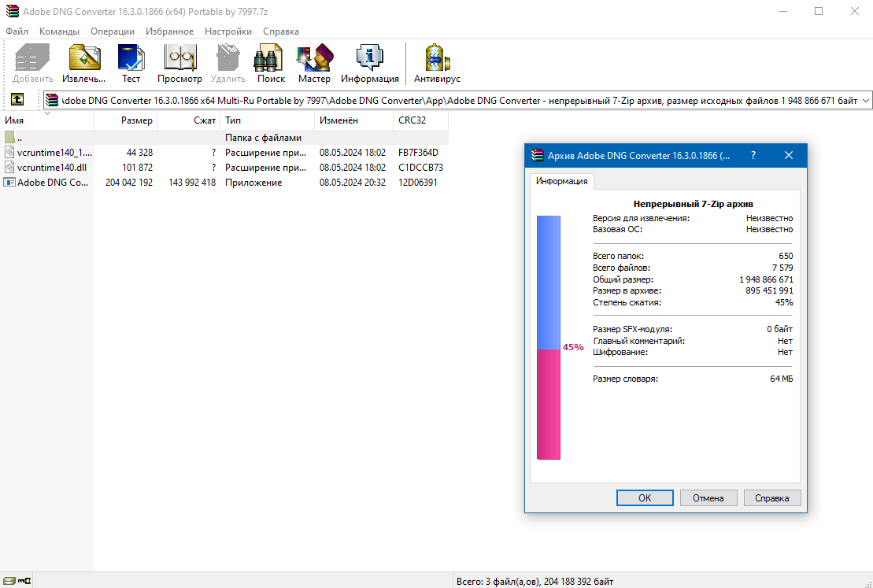This screenshot has height=588, width=873.
Task: Open the Команды menu
Action: point(59,31)
